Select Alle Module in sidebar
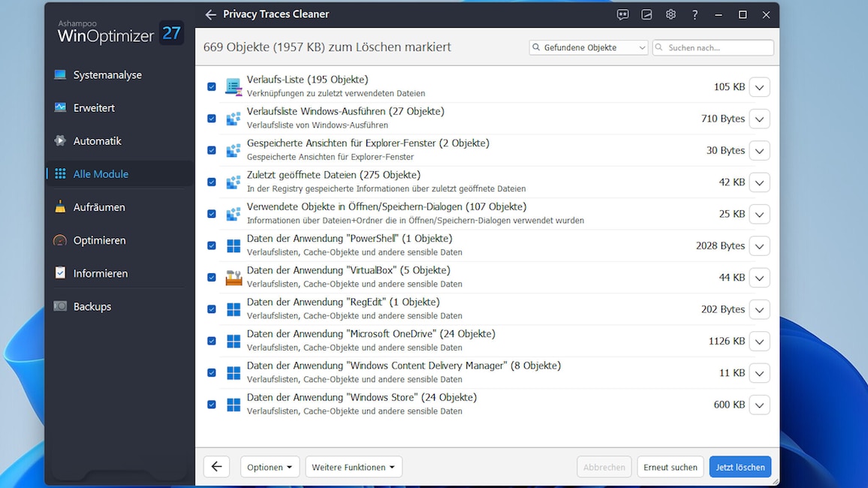The width and height of the screenshot is (868, 488). [119, 173]
